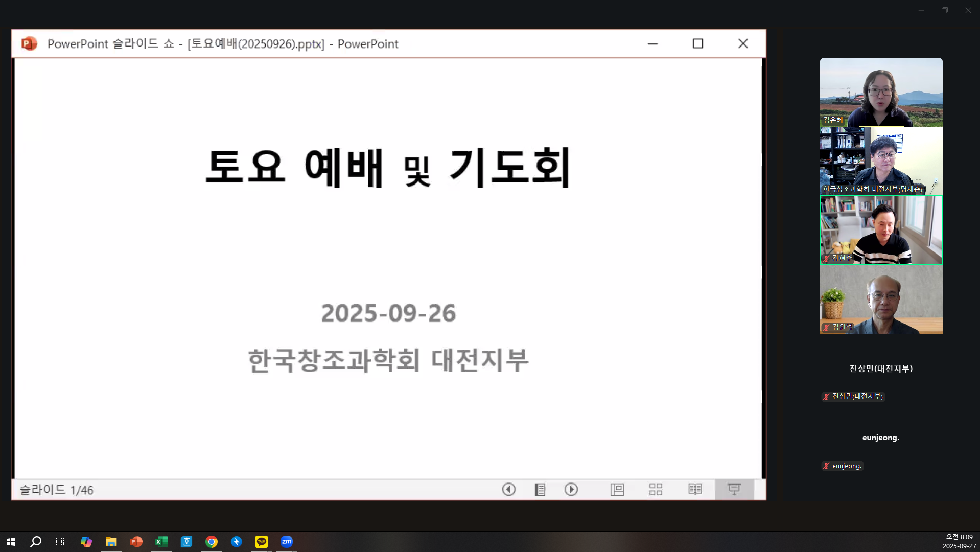This screenshot has width=980, height=552.
Task: Click the muted mic icon for 김원석
Action: click(826, 328)
